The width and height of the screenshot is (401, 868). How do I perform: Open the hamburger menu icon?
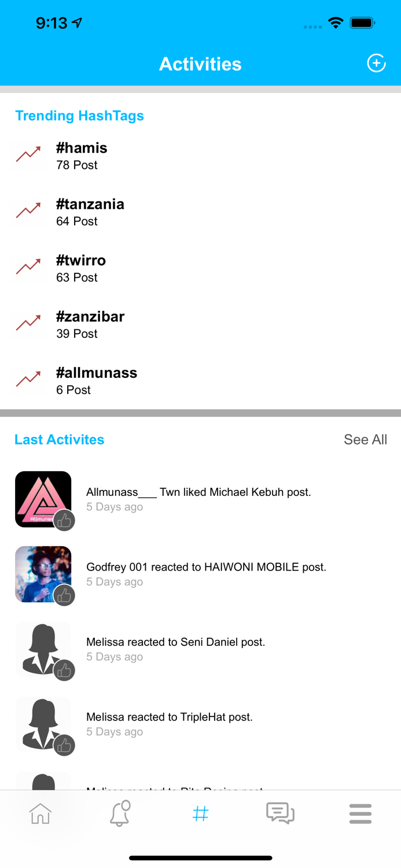(360, 814)
